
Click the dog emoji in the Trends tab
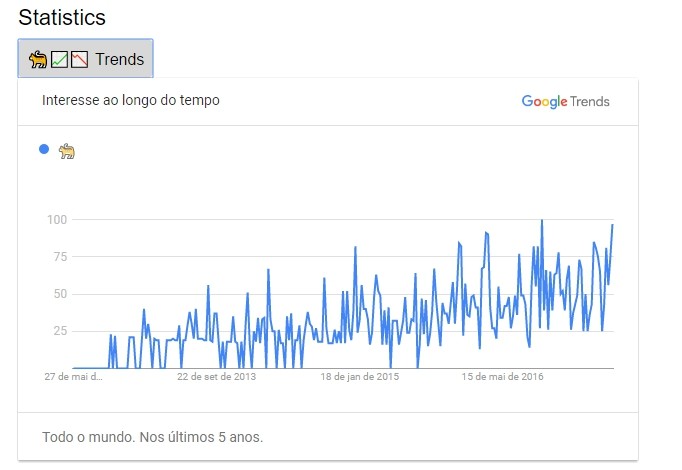click(x=39, y=59)
